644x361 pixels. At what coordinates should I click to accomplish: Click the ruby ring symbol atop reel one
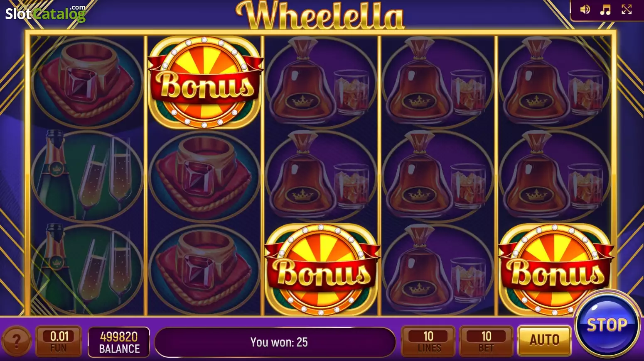[x=87, y=82]
